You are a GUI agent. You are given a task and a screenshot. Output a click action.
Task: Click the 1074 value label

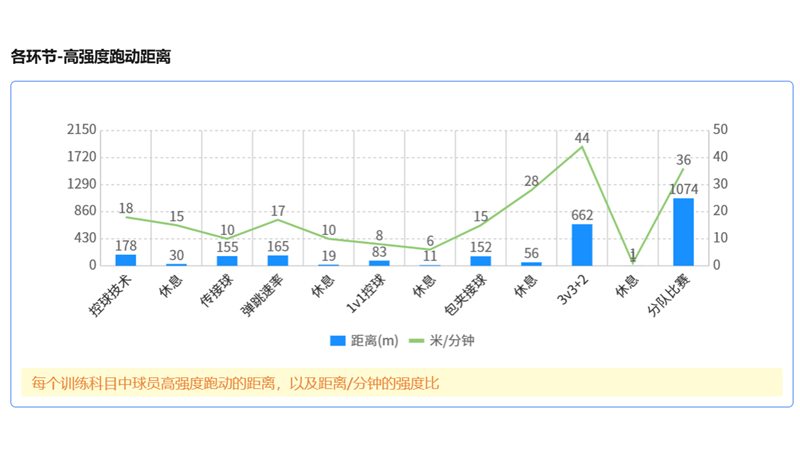pos(683,190)
